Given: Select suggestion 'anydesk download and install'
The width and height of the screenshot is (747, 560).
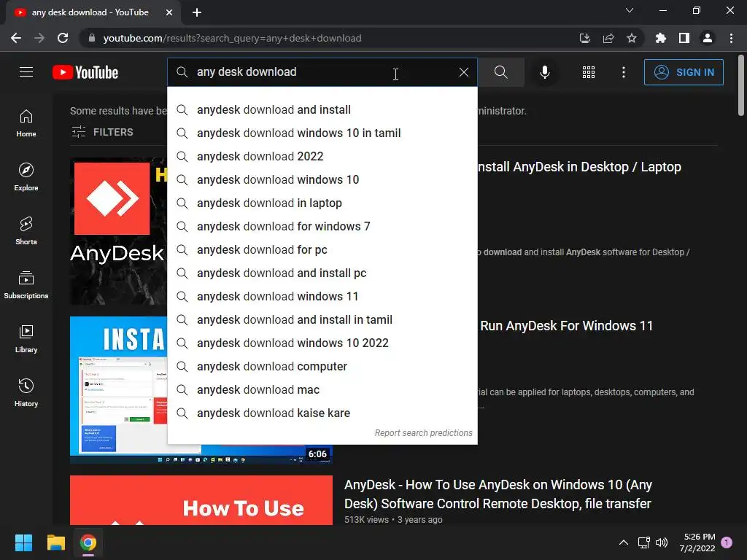Looking at the screenshot, I should pos(322,109).
